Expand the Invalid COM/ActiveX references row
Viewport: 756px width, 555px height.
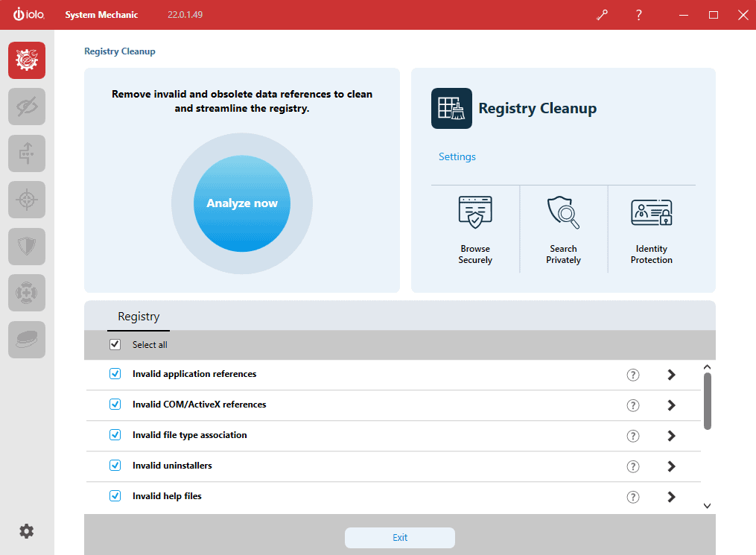pos(671,405)
